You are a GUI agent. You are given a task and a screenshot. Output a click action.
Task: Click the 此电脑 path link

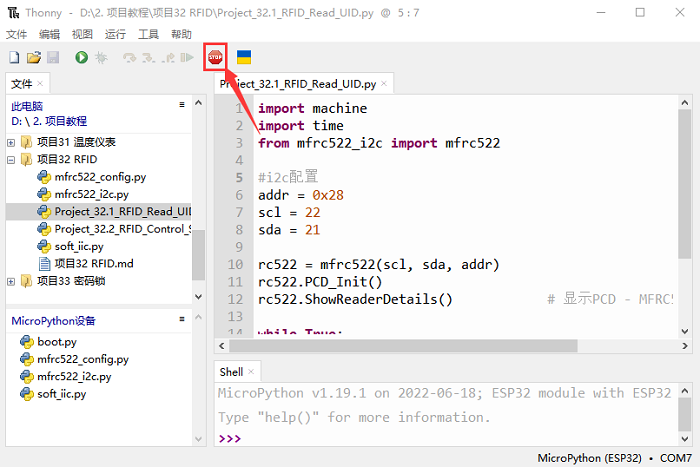pyautogui.click(x=28, y=105)
